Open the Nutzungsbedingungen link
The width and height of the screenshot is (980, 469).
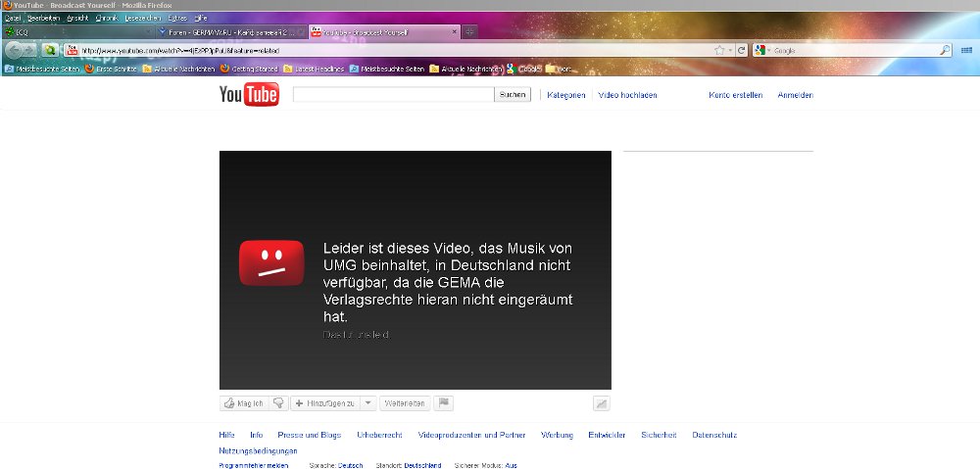(258, 451)
